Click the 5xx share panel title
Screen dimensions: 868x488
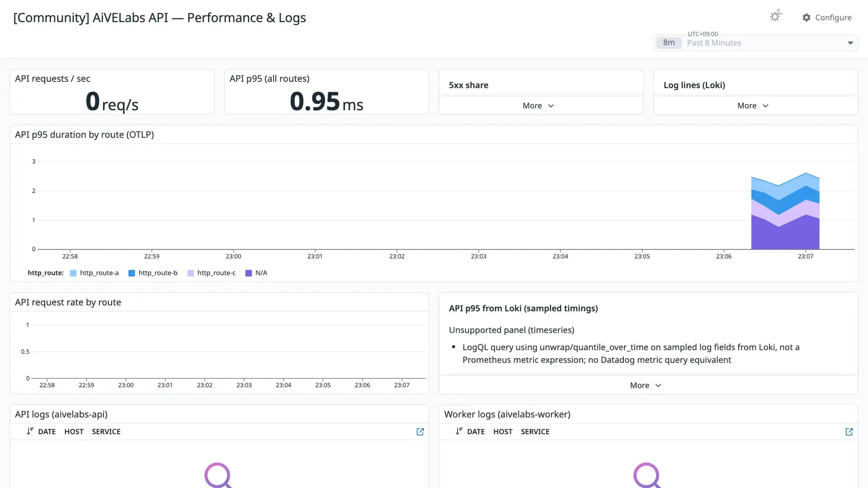coord(468,85)
